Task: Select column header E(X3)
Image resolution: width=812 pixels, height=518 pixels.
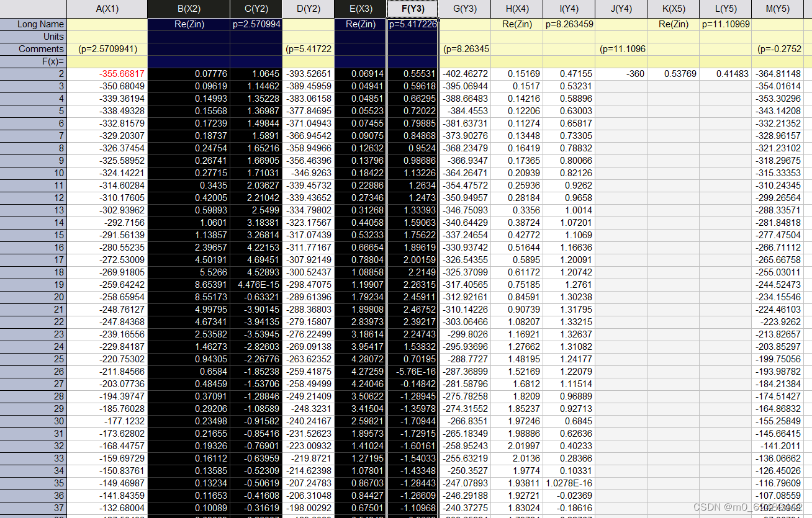Action: 360,9
